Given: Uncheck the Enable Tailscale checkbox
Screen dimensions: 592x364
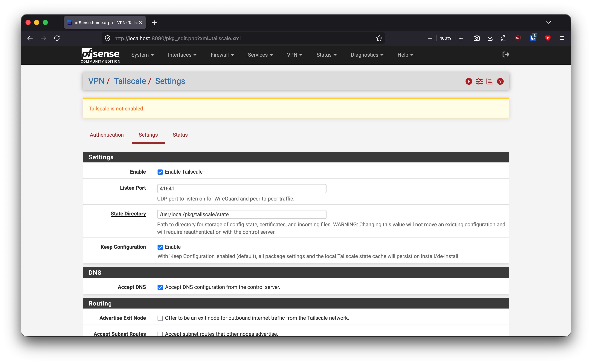Looking at the screenshot, I should tap(160, 172).
